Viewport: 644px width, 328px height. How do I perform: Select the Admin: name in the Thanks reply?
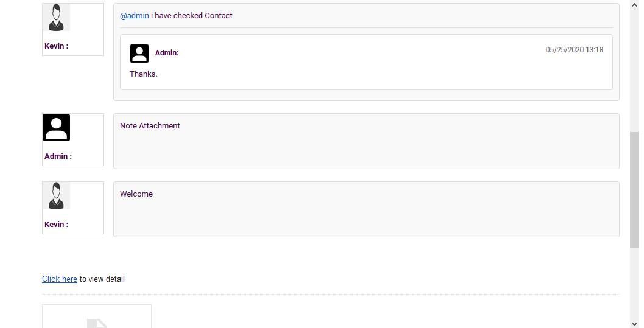(x=167, y=52)
